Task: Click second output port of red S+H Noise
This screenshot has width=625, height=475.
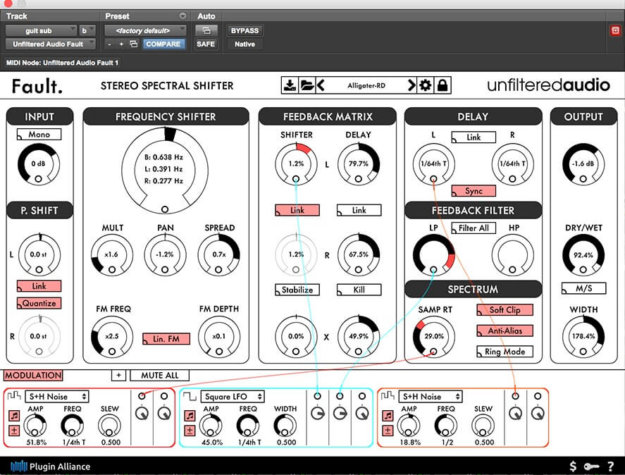Action: (x=164, y=396)
